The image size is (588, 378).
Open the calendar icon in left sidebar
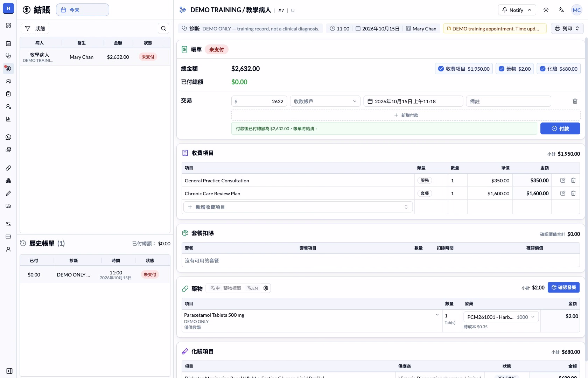point(8,43)
